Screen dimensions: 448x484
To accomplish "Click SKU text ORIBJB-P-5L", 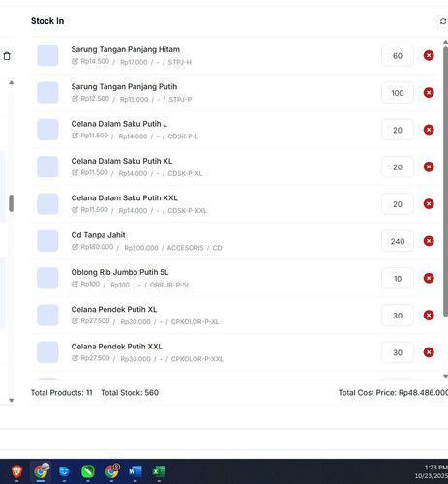I will 169,285.
